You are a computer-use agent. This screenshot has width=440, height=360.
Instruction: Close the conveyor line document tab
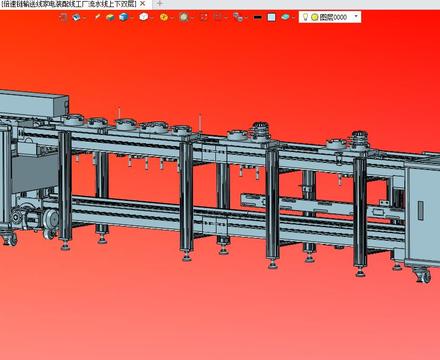(143, 4)
